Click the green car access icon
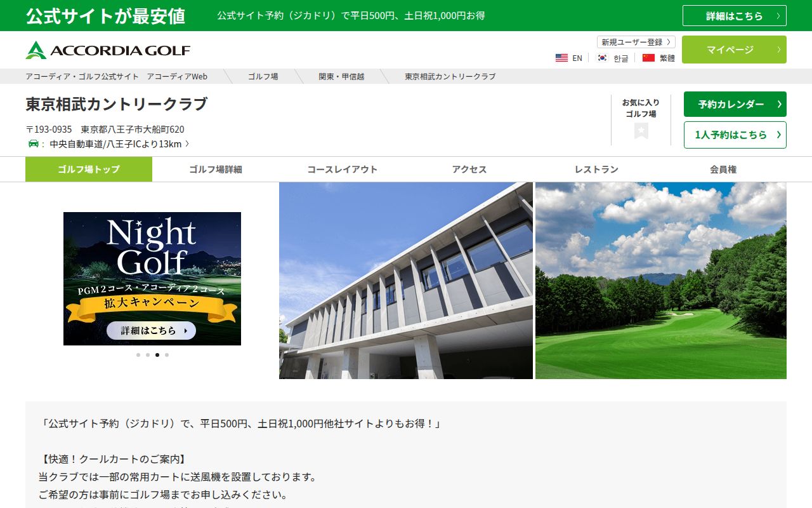812x508 pixels. click(33, 144)
